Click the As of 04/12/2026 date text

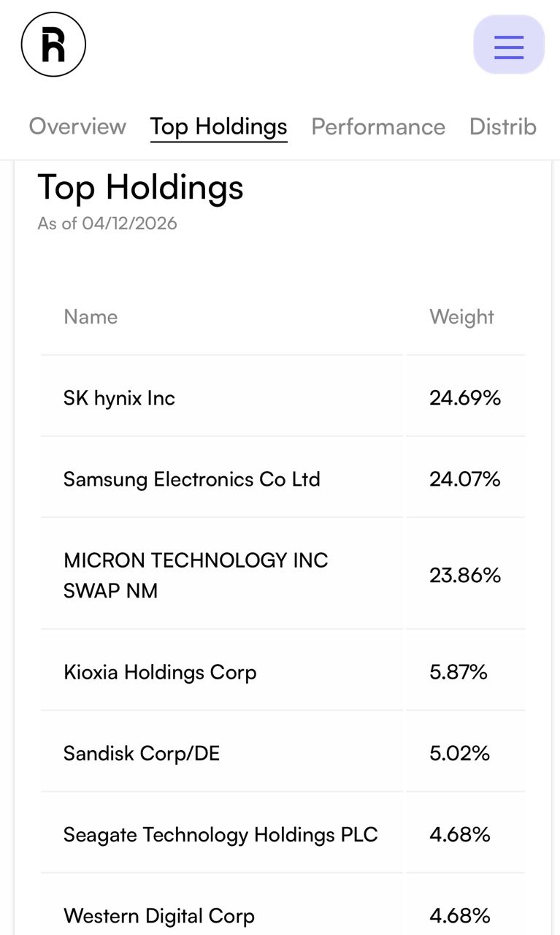coord(107,223)
